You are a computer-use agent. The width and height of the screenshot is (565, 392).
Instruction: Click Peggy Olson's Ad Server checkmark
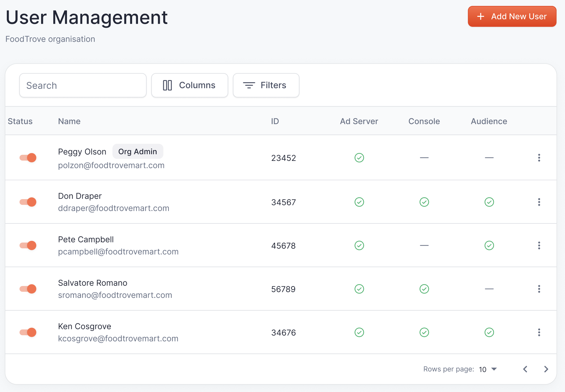359,158
